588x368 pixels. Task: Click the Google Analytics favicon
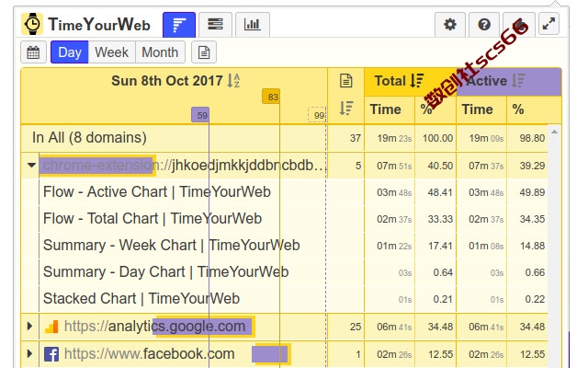[51, 327]
